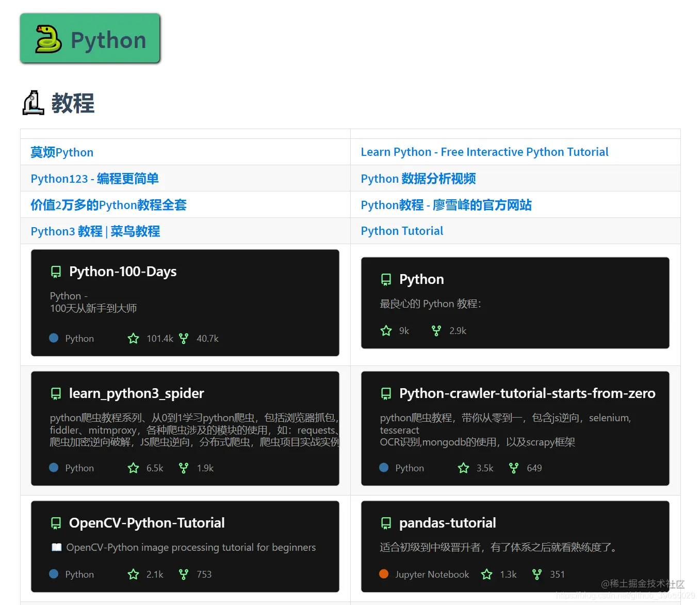
Task: Click the star icon next to 3.5k
Action: click(x=463, y=468)
